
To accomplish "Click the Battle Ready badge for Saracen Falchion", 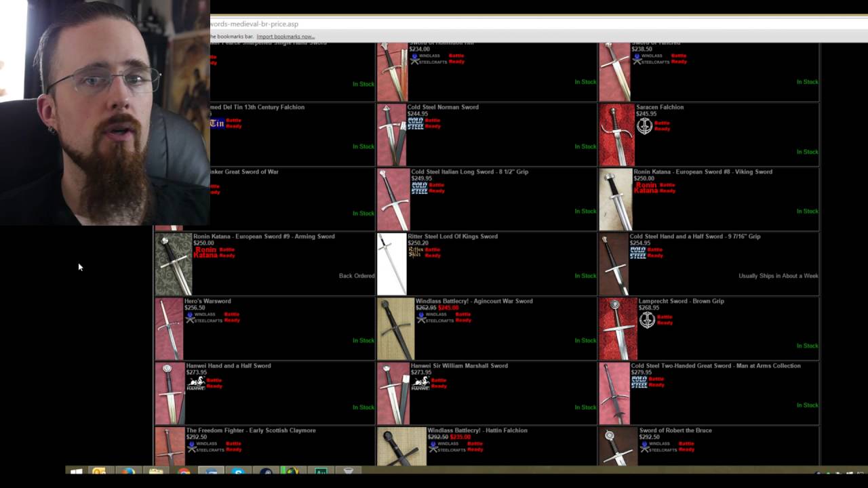I will (662, 126).
